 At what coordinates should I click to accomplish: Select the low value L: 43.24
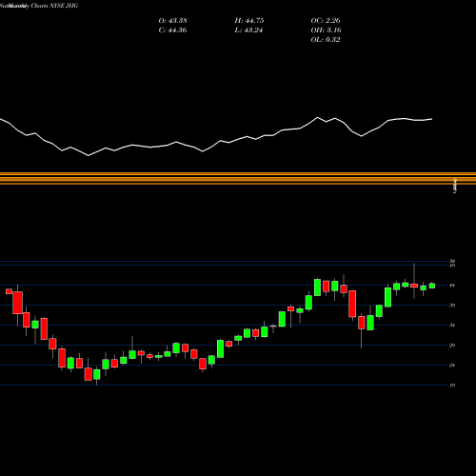point(249,30)
